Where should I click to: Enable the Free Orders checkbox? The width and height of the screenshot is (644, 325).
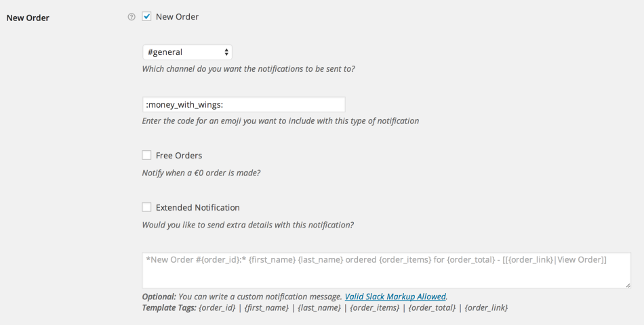pos(146,155)
